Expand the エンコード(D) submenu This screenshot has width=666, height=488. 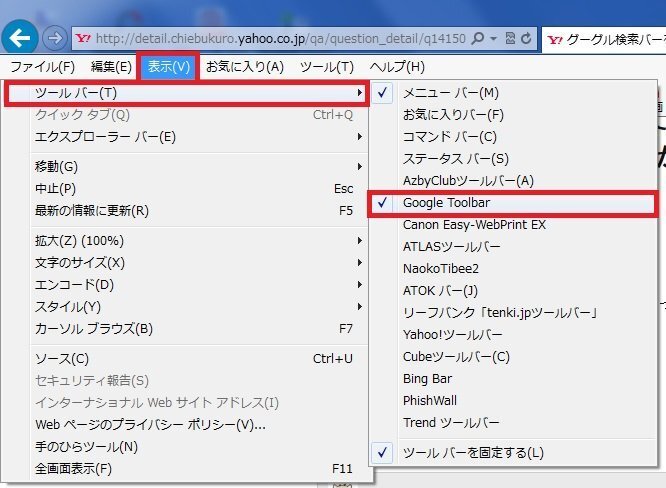pyautogui.click(x=187, y=285)
